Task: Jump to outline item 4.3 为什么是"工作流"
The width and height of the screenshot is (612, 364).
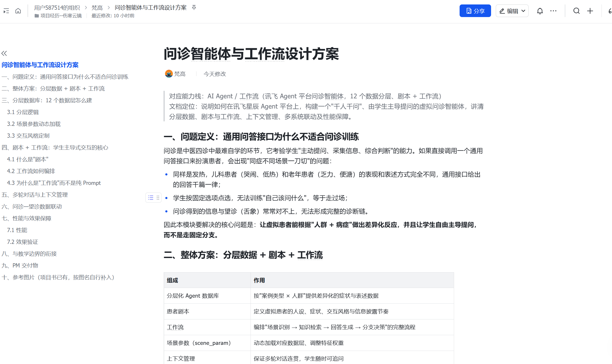Action: click(x=54, y=183)
